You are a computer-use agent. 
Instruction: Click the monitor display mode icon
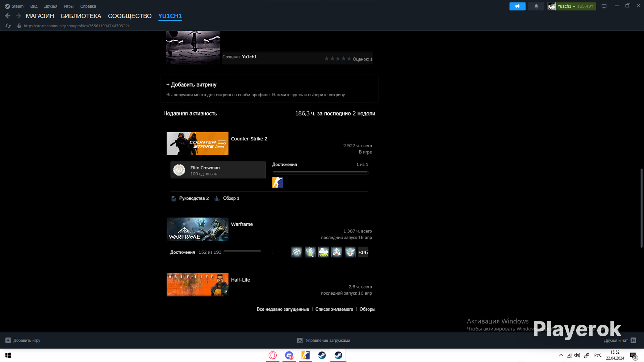pos(604,6)
